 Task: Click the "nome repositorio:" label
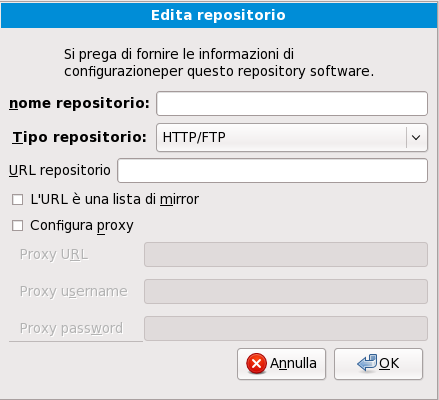coord(79,103)
